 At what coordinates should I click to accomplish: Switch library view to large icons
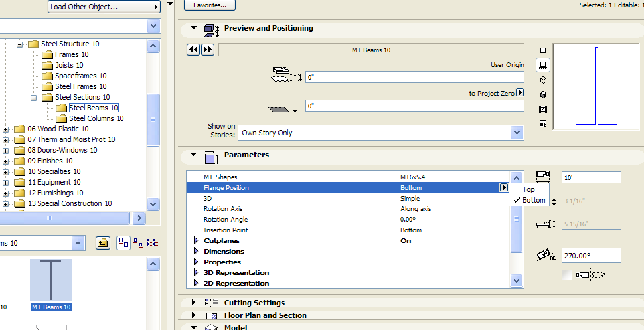pos(123,243)
